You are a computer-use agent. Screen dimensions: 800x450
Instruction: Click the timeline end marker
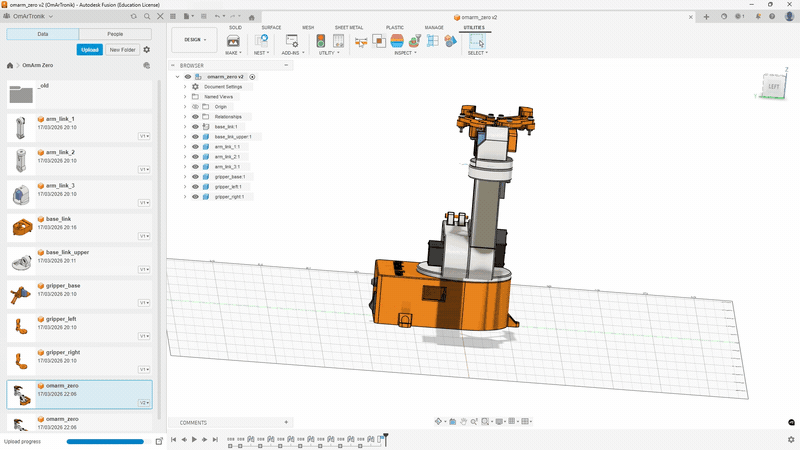(x=386, y=439)
